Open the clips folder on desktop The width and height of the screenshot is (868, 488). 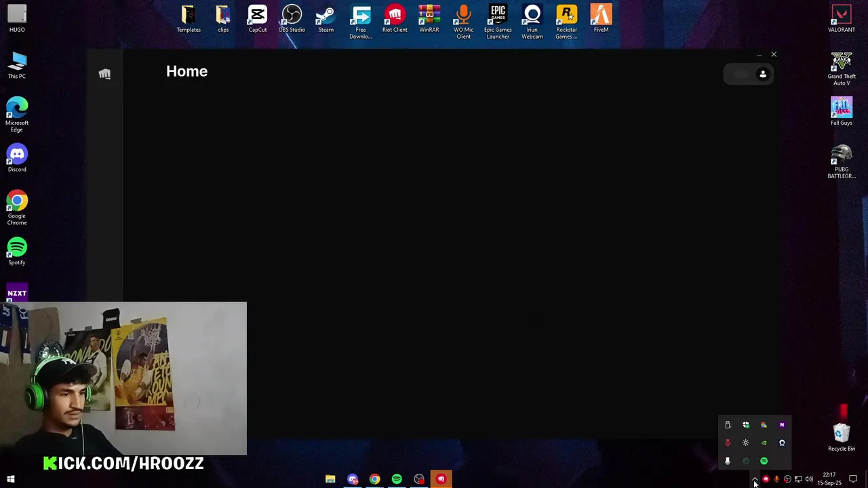click(x=223, y=19)
